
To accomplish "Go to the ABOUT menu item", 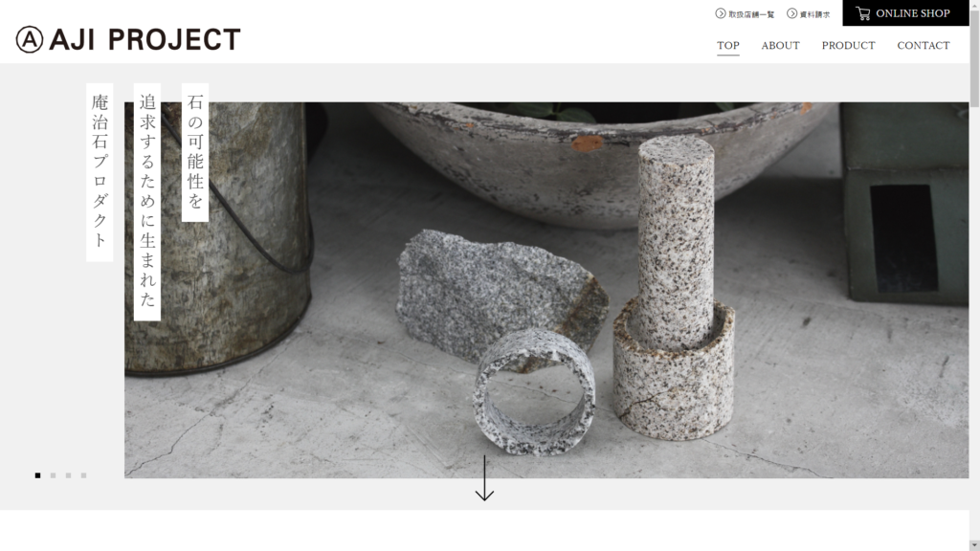I will [x=781, y=46].
